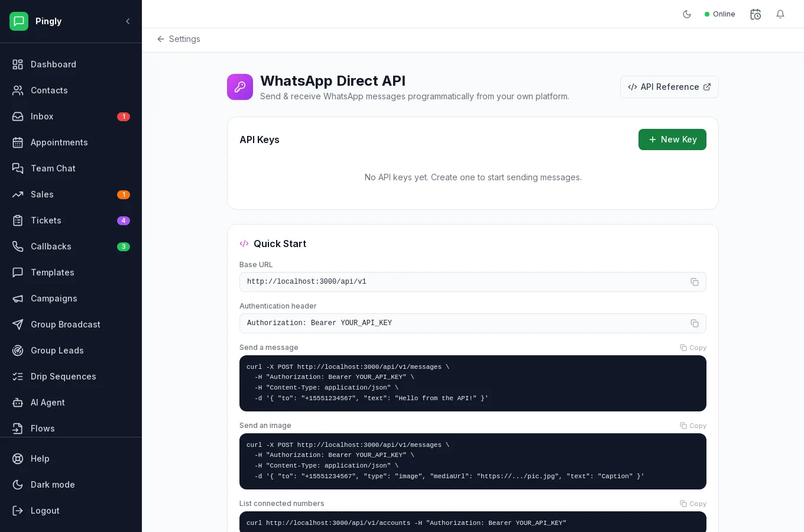
Task: Click the Callbacks phone icon
Action: 18,246
